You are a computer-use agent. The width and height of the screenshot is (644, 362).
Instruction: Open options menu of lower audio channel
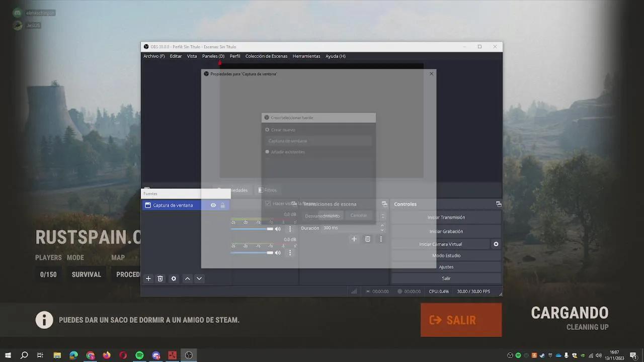[x=290, y=252]
